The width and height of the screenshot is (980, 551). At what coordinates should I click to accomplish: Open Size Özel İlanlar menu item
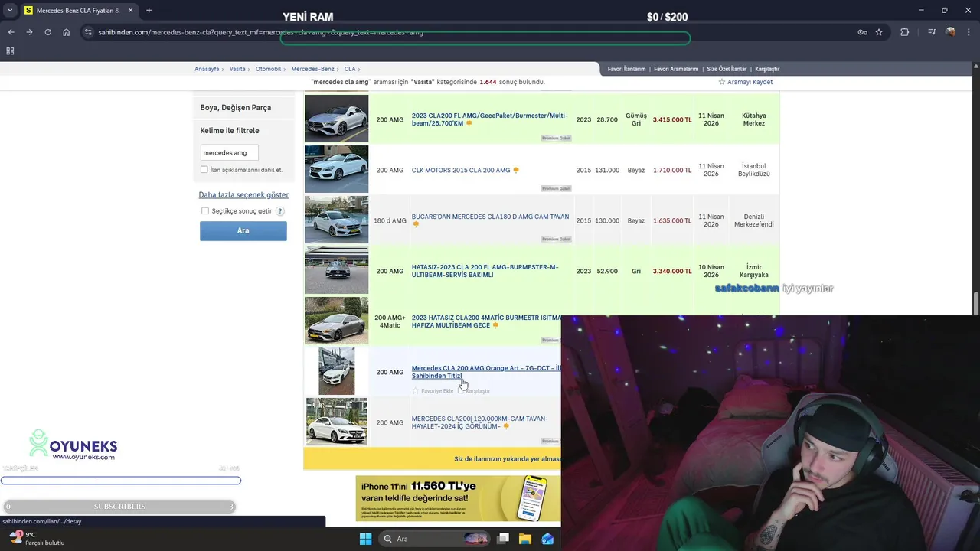coord(727,69)
